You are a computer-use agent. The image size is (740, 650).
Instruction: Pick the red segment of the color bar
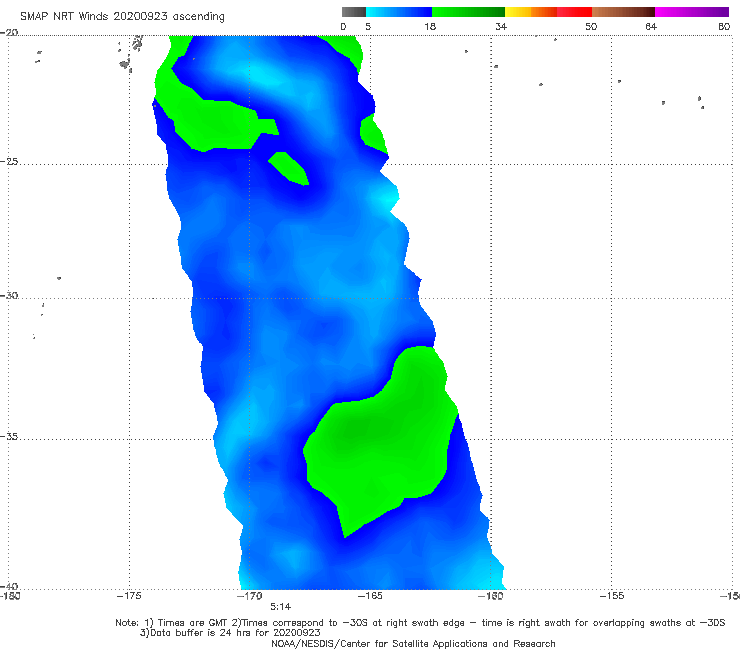click(x=574, y=12)
